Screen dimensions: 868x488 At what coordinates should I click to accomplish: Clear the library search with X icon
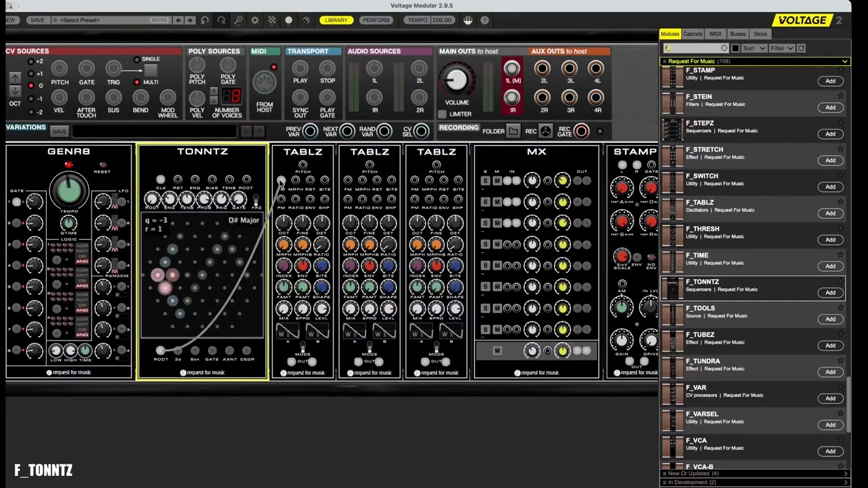click(x=724, y=48)
